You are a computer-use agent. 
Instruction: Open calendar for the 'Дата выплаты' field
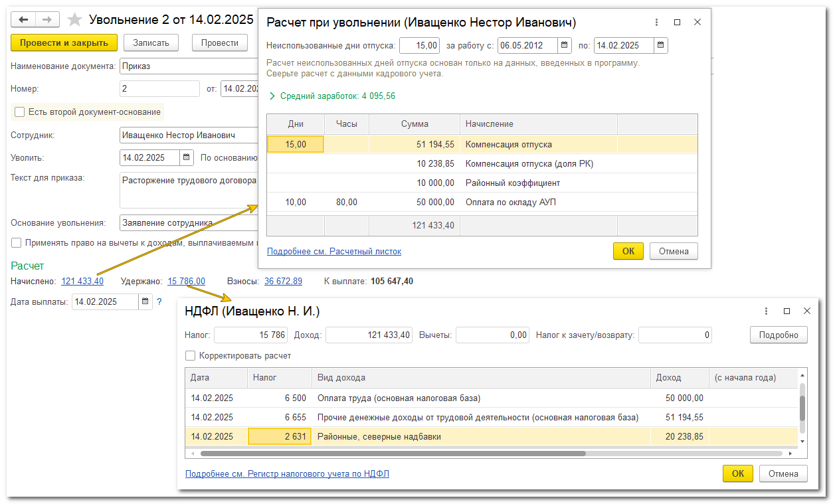(145, 301)
